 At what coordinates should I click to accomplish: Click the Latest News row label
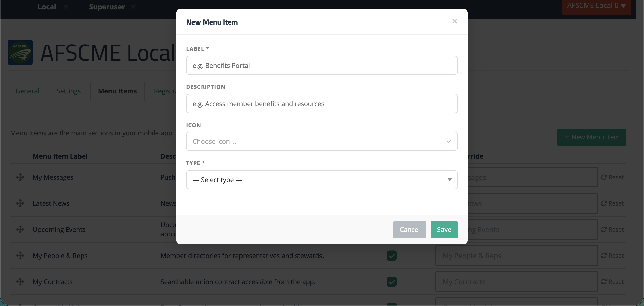click(51, 203)
